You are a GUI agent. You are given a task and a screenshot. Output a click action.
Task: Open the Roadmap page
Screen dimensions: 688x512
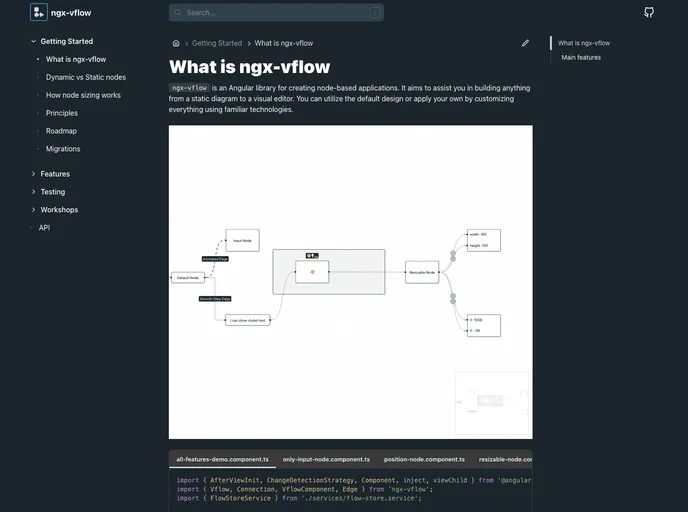pyautogui.click(x=61, y=131)
